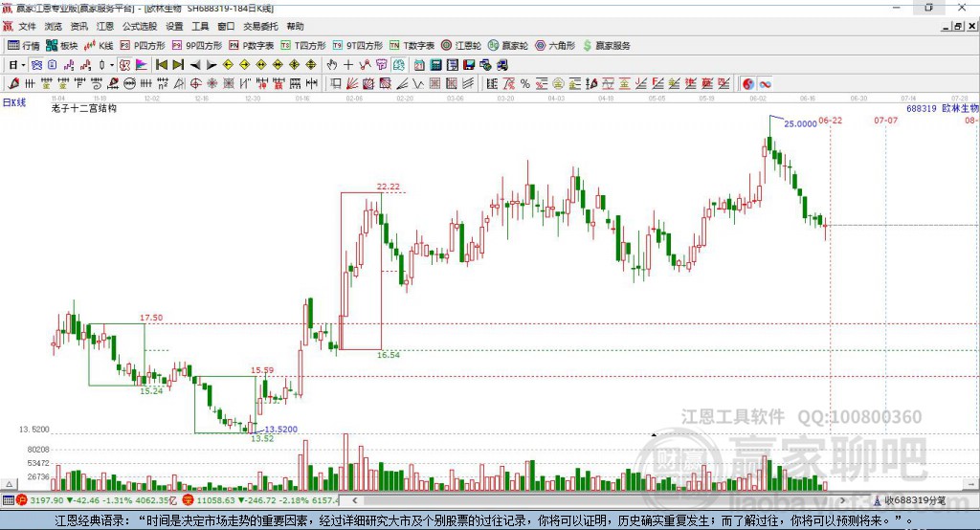This screenshot has height=530, width=980.
Task: Click the first yellow diamond arrow icon
Action: pyautogui.click(x=228, y=64)
